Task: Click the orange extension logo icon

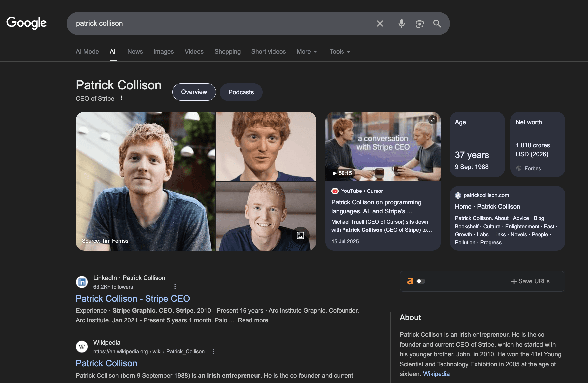Action: click(x=410, y=281)
